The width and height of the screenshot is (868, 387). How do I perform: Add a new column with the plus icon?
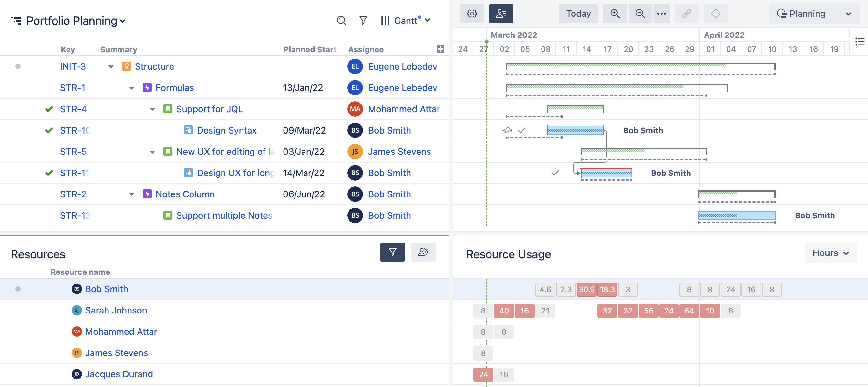[440, 49]
